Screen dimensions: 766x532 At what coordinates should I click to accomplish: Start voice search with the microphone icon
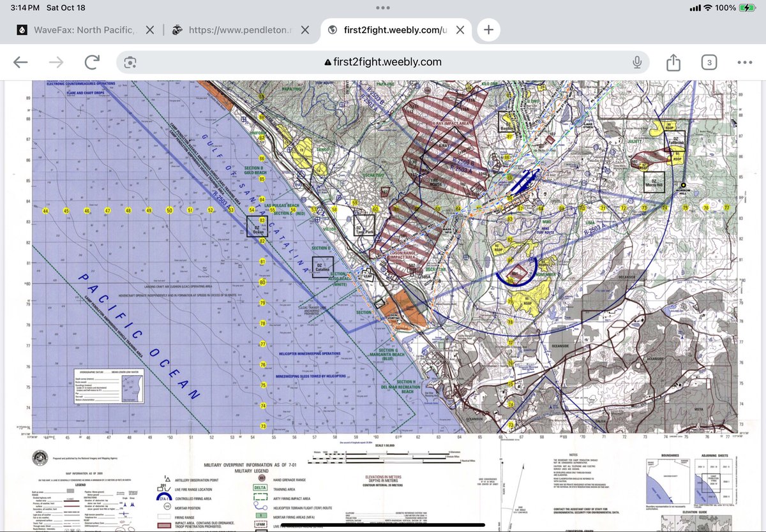click(636, 62)
